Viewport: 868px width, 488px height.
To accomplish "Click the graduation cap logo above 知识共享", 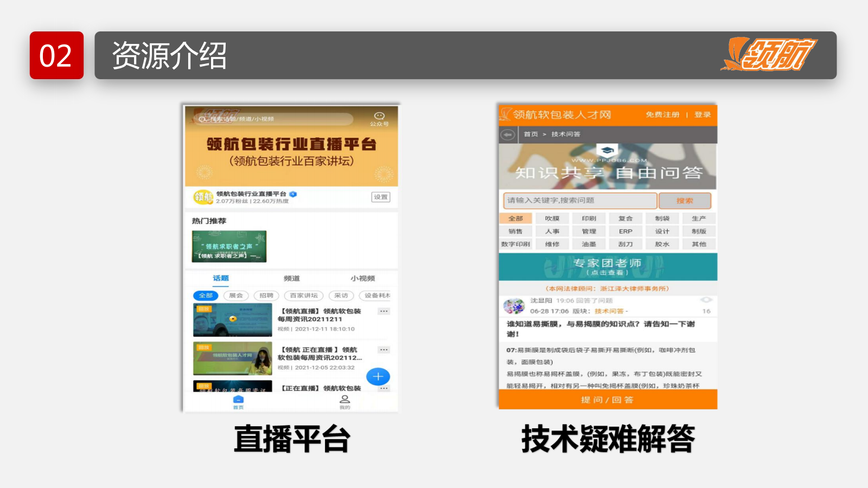I will [608, 150].
